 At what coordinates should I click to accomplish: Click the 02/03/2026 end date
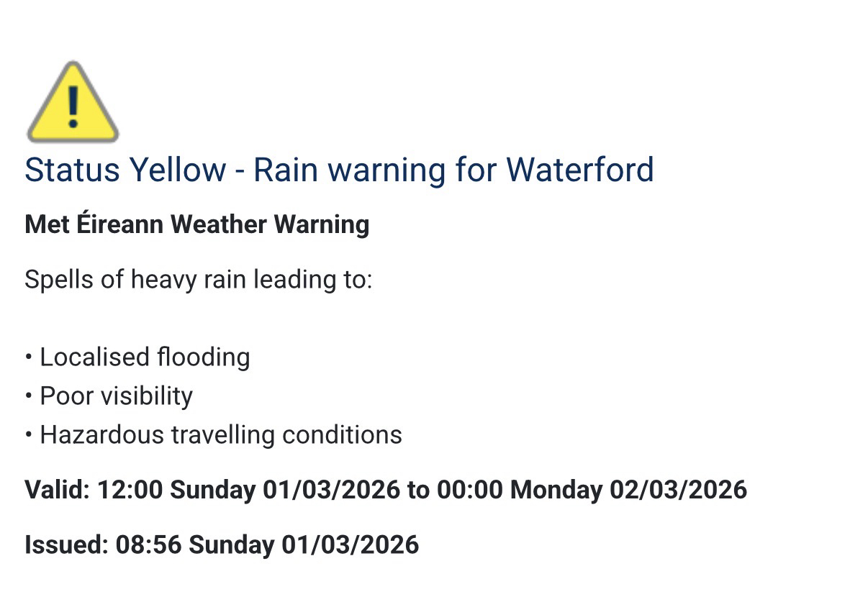678,490
